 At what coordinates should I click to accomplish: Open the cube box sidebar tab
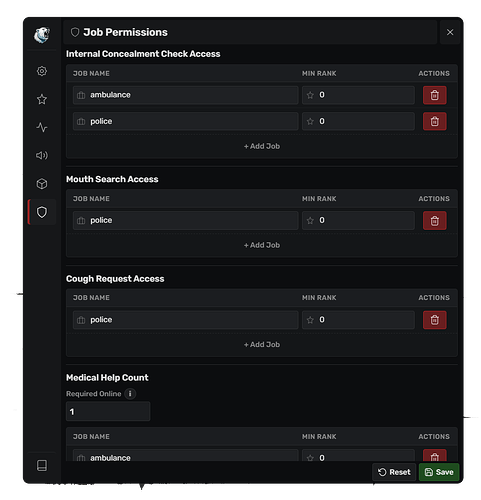pos(42,184)
